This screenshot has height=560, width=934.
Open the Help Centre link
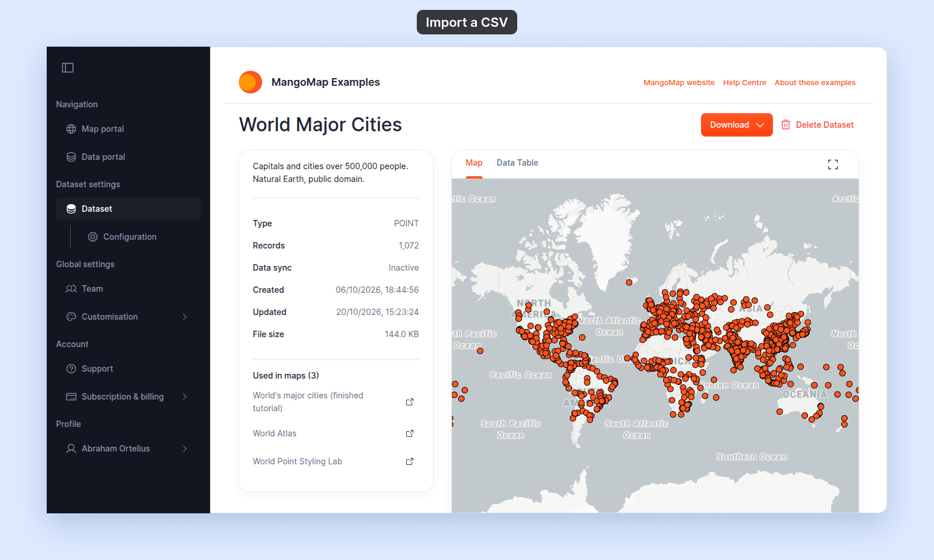pyautogui.click(x=744, y=83)
